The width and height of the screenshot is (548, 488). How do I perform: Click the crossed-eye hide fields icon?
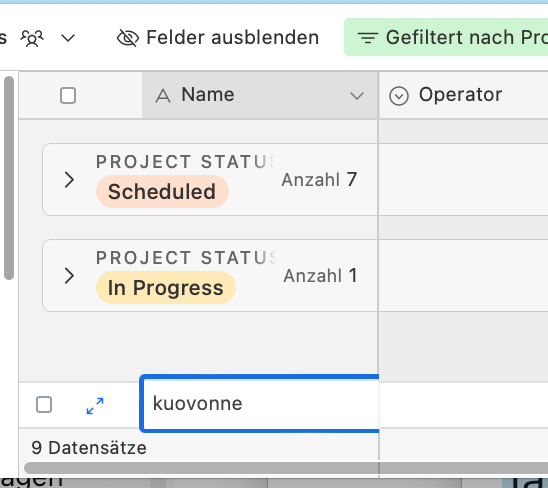(128, 38)
